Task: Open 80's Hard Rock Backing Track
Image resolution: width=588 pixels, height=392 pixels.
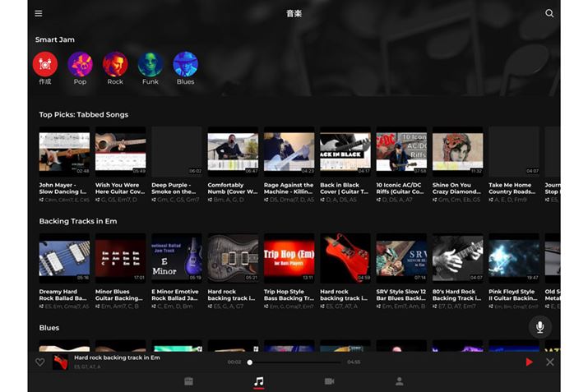Action: 458,271
